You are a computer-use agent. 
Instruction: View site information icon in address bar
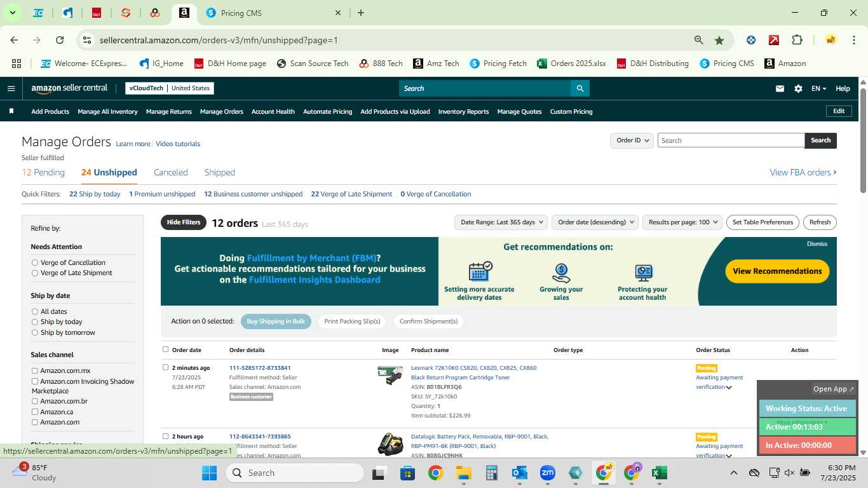[x=87, y=40]
